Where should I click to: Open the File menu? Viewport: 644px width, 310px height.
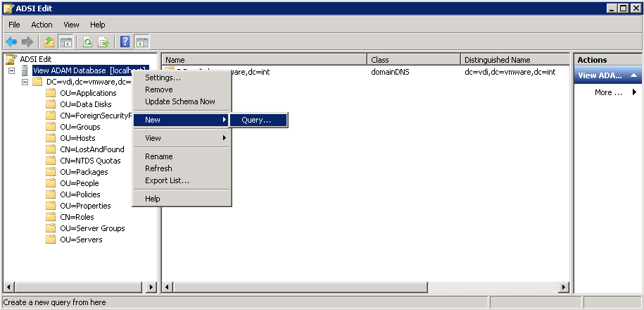[14, 25]
